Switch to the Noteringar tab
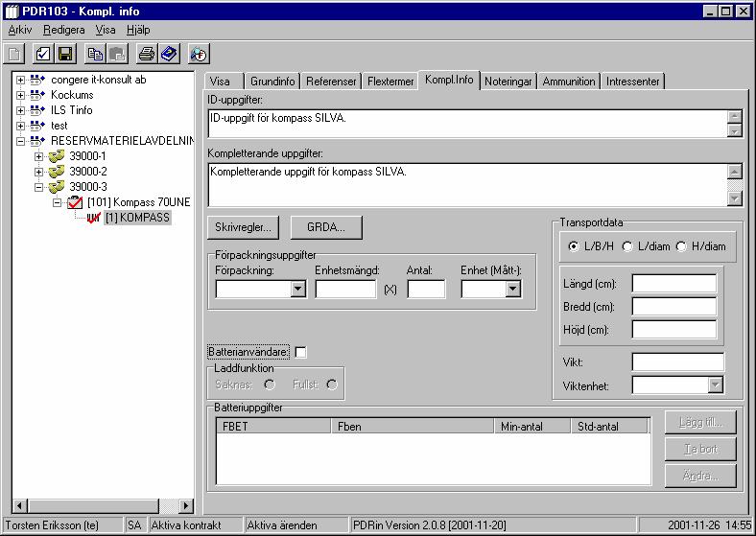This screenshot has width=756, height=536. 508,82
